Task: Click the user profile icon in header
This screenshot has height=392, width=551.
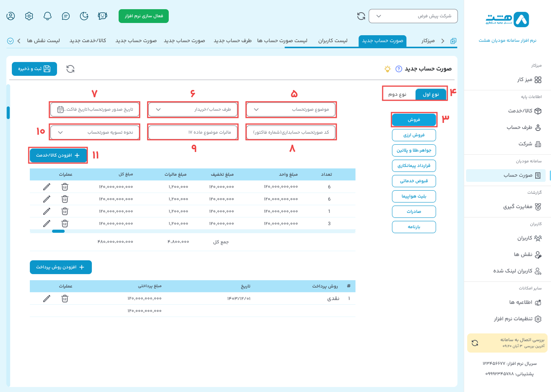Action: 11,16
